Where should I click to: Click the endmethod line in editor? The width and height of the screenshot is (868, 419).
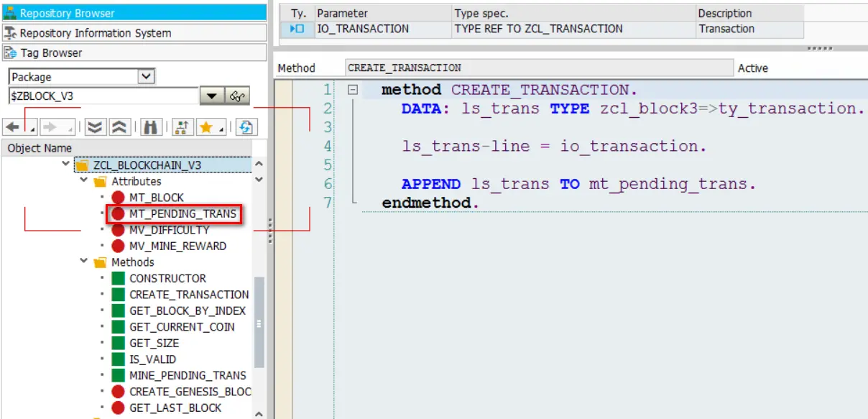(x=430, y=203)
